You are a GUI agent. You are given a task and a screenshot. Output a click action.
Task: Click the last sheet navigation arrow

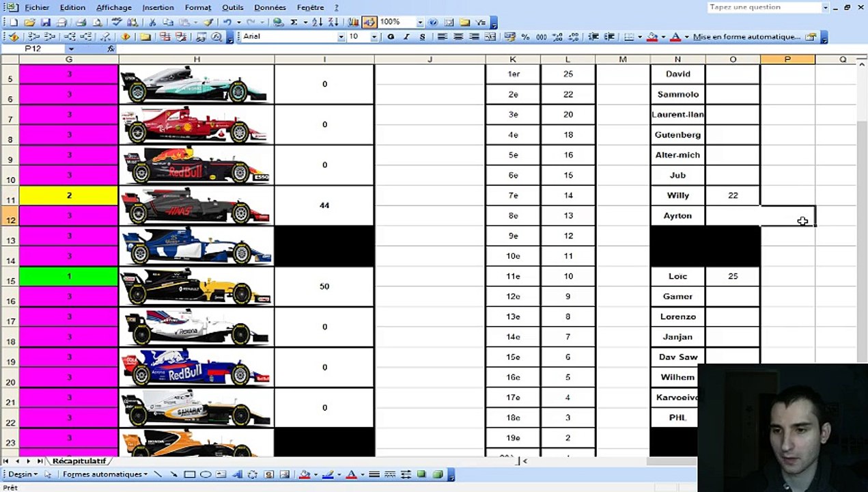[40, 461]
